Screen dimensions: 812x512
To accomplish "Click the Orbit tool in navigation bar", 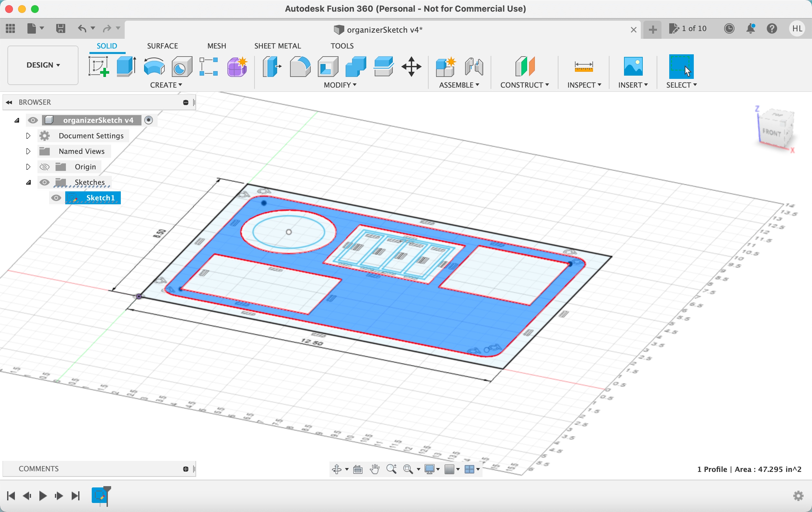I will [337, 469].
